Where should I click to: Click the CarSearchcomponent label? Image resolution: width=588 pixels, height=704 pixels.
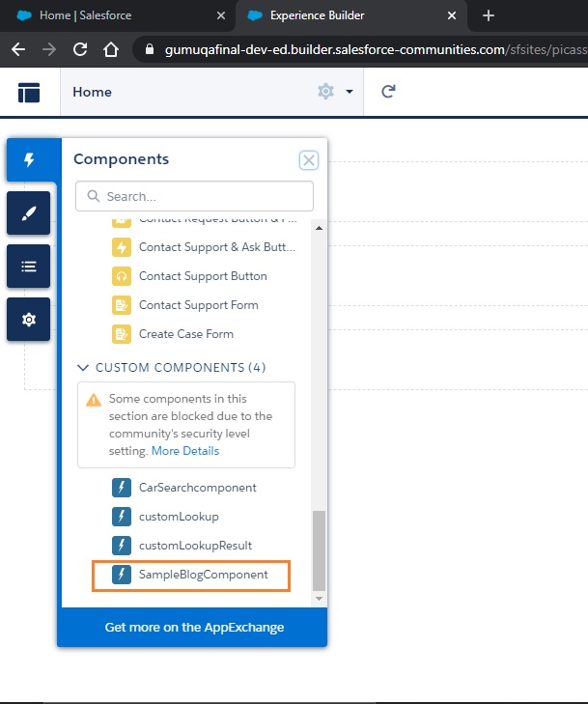pos(198,488)
